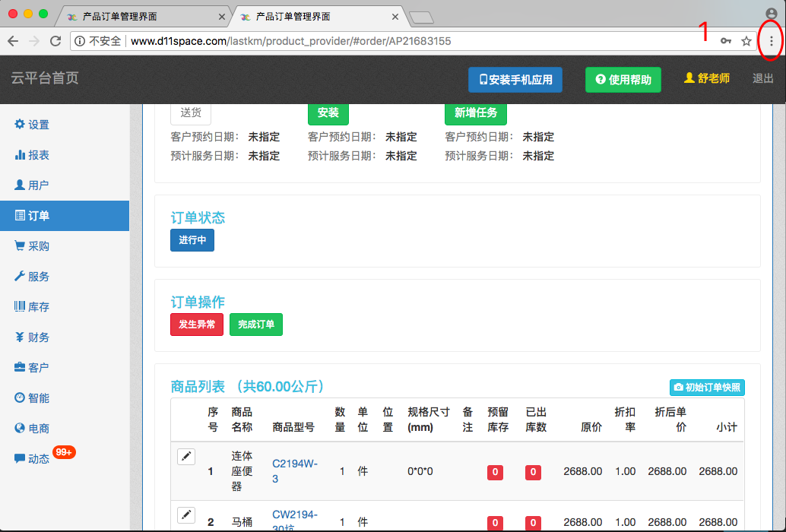Click the 完成订单 button

[x=256, y=325]
